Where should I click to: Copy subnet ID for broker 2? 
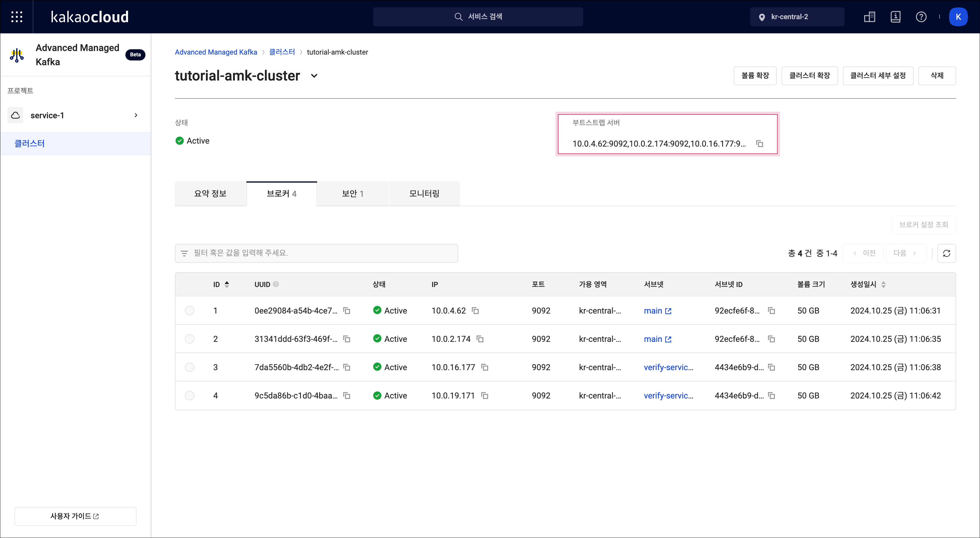[x=771, y=339]
